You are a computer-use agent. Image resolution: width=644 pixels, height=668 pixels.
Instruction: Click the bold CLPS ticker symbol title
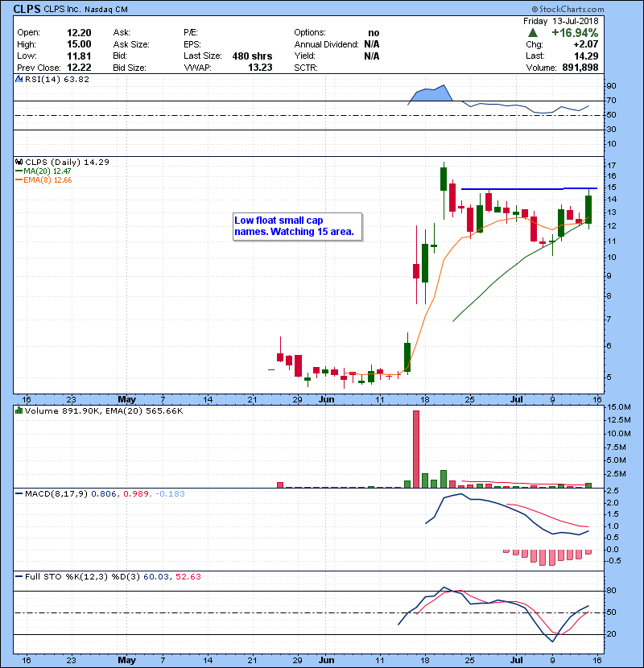point(27,9)
